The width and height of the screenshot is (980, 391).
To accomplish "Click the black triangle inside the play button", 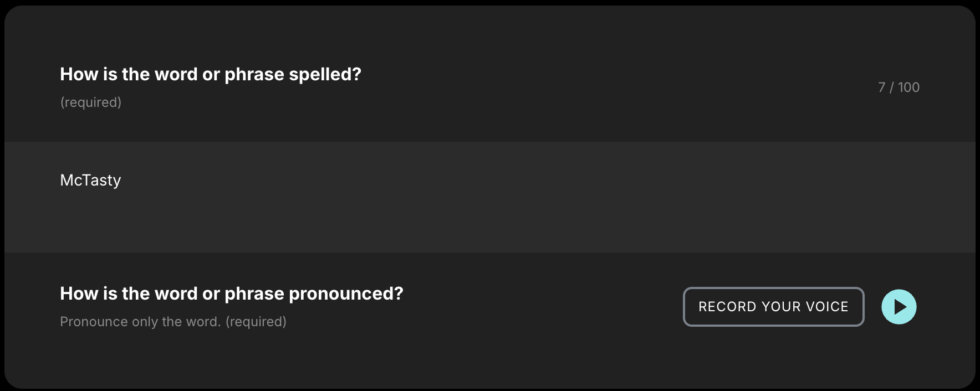I will coord(900,307).
